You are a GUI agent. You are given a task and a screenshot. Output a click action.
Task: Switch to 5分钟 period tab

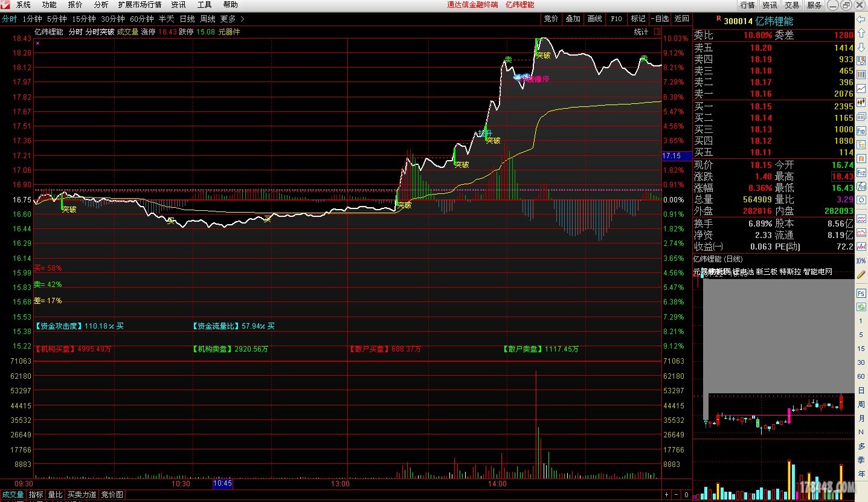click(x=57, y=19)
